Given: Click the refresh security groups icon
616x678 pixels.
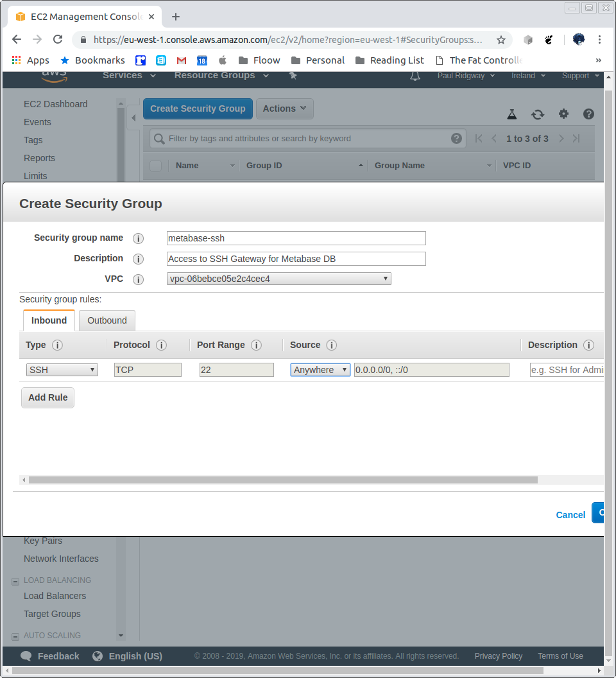Looking at the screenshot, I should click(538, 114).
